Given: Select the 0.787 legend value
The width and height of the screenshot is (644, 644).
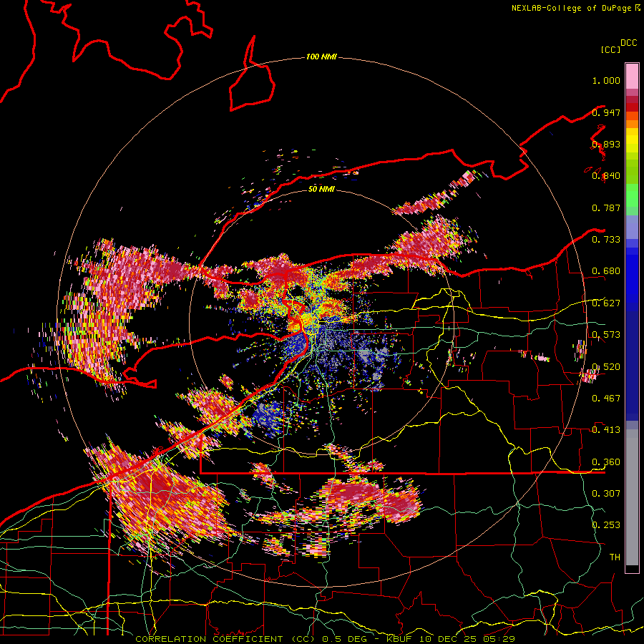Looking at the screenshot, I should pyautogui.click(x=606, y=208).
